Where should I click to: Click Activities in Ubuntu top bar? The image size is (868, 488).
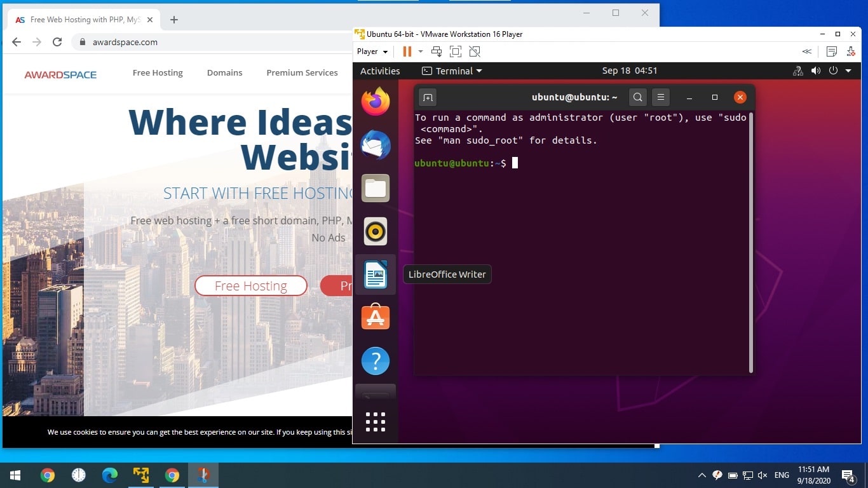click(x=380, y=71)
